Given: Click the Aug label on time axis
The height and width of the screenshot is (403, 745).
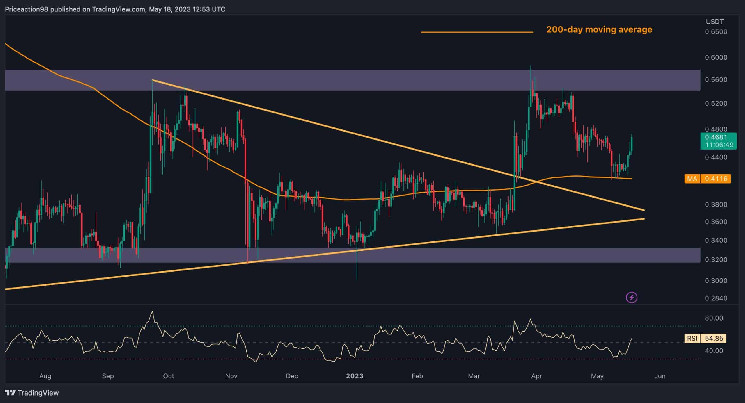Looking at the screenshot, I should [x=45, y=376].
